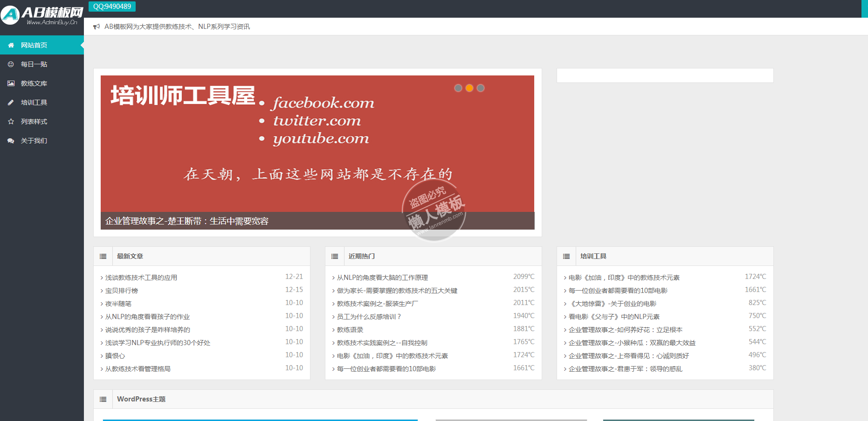Open article 浅谈教练技术工具的应用
This screenshot has height=421, width=868.
(141, 278)
